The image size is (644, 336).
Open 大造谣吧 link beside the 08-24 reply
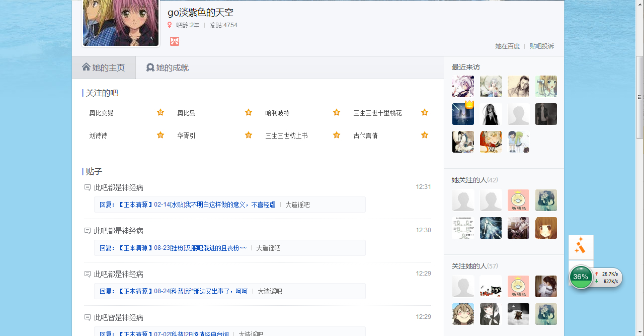[x=270, y=291]
